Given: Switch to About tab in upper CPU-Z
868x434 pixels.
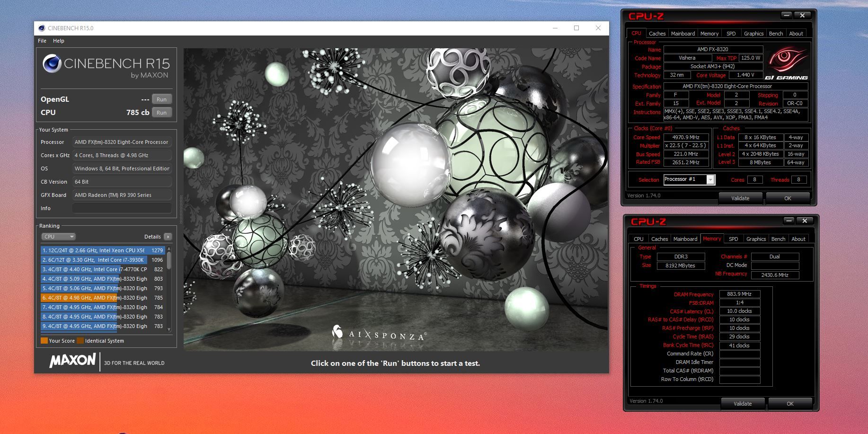Looking at the screenshot, I should pyautogui.click(x=796, y=34).
